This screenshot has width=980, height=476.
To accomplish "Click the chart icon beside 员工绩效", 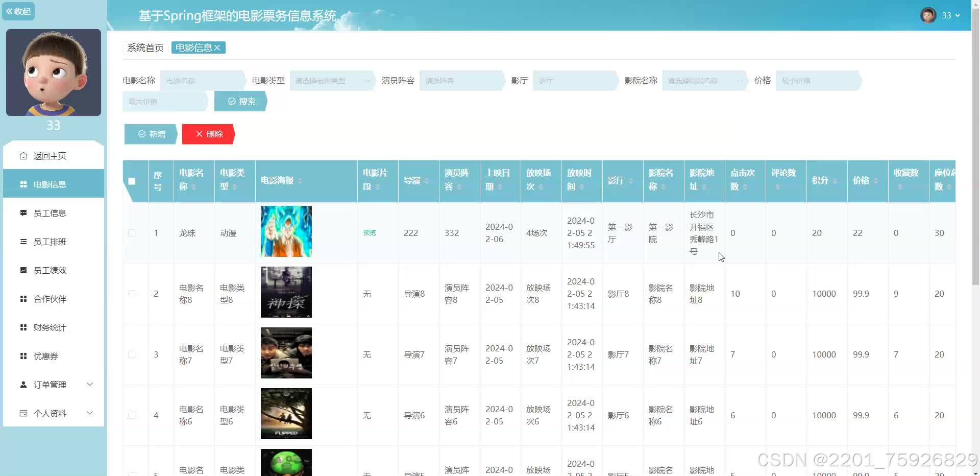I will pos(23,270).
